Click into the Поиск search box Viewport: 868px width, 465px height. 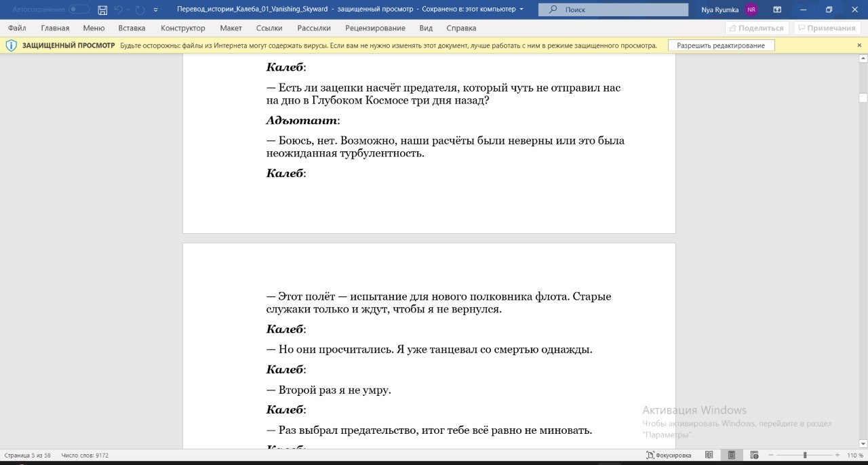613,9
